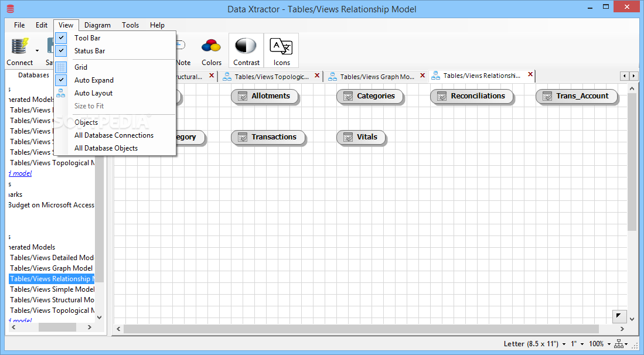The height and width of the screenshot is (355, 644).
Task: Open the Letter paper size dropdown
Action: (564, 344)
